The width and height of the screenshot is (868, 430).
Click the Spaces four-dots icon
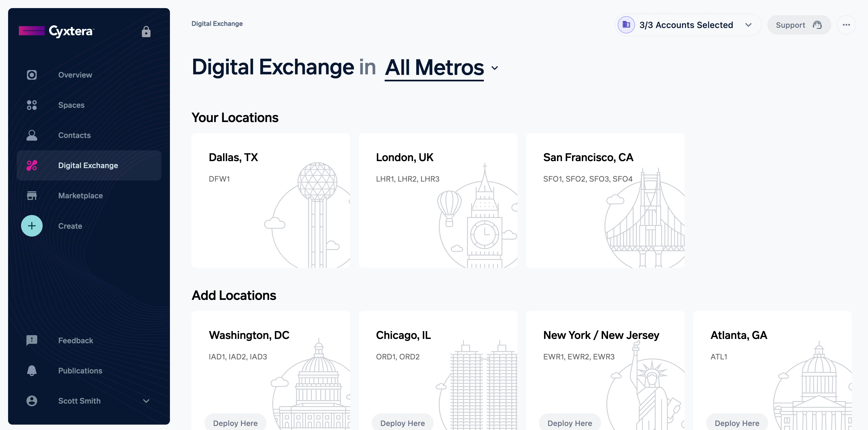pos(32,105)
